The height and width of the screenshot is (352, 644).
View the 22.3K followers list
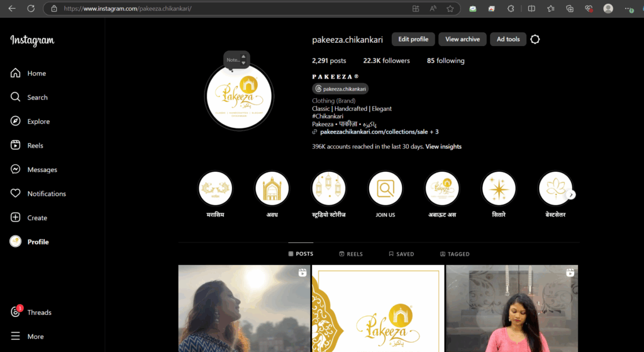(387, 60)
